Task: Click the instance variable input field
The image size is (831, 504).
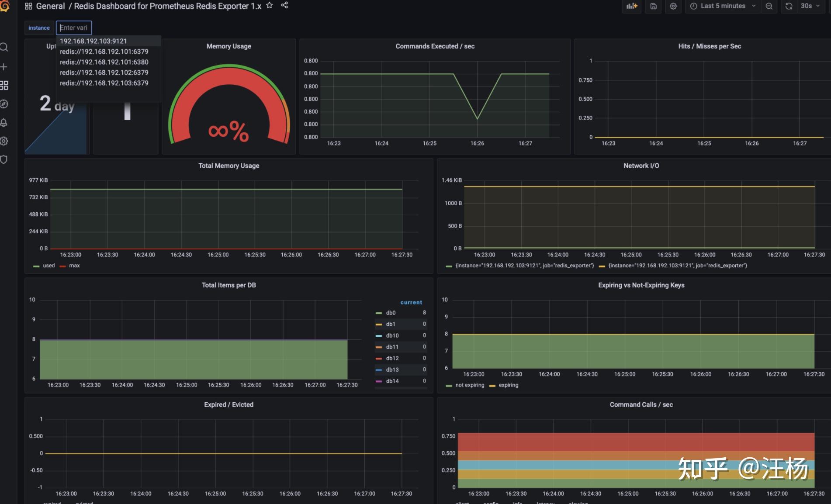Action: click(74, 28)
